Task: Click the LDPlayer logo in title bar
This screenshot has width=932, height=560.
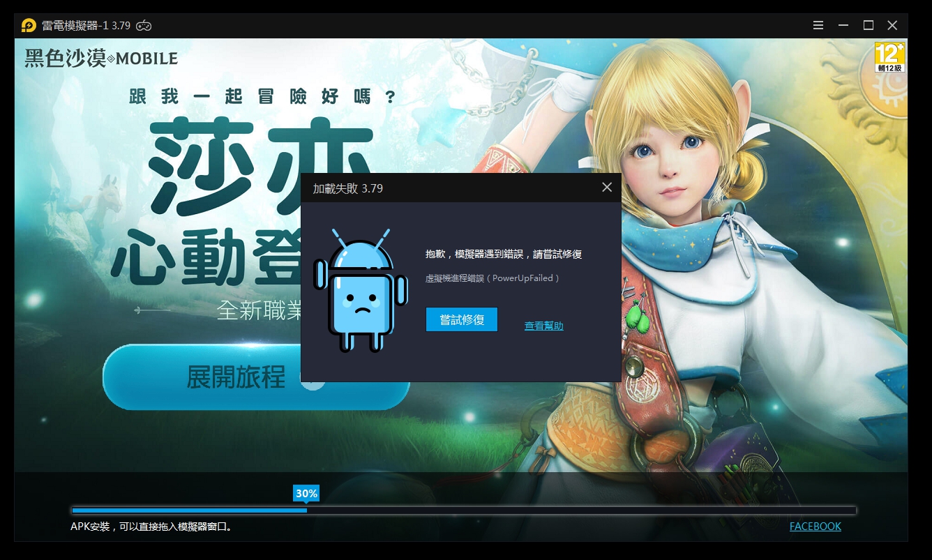Action: (x=29, y=26)
